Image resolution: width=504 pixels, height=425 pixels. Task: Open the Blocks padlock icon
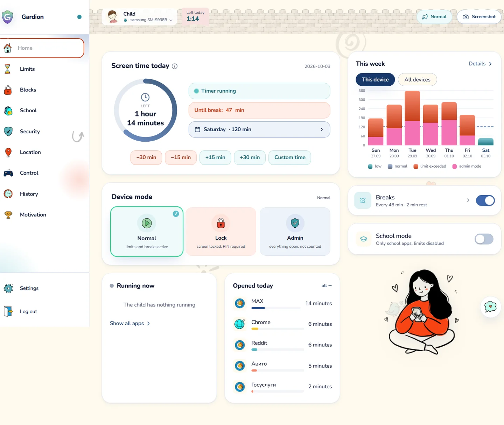pos(8,90)
